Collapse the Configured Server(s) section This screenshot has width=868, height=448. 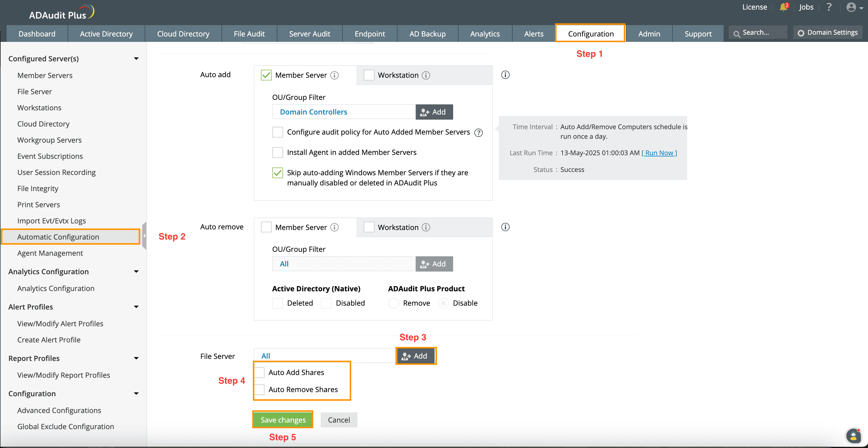click(x=136, y=59)
